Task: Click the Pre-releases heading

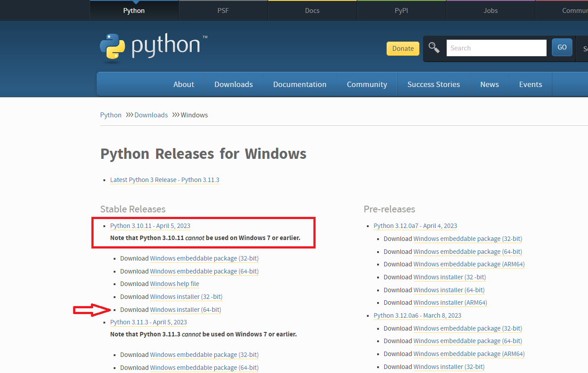Action: [x=390, y=209]
